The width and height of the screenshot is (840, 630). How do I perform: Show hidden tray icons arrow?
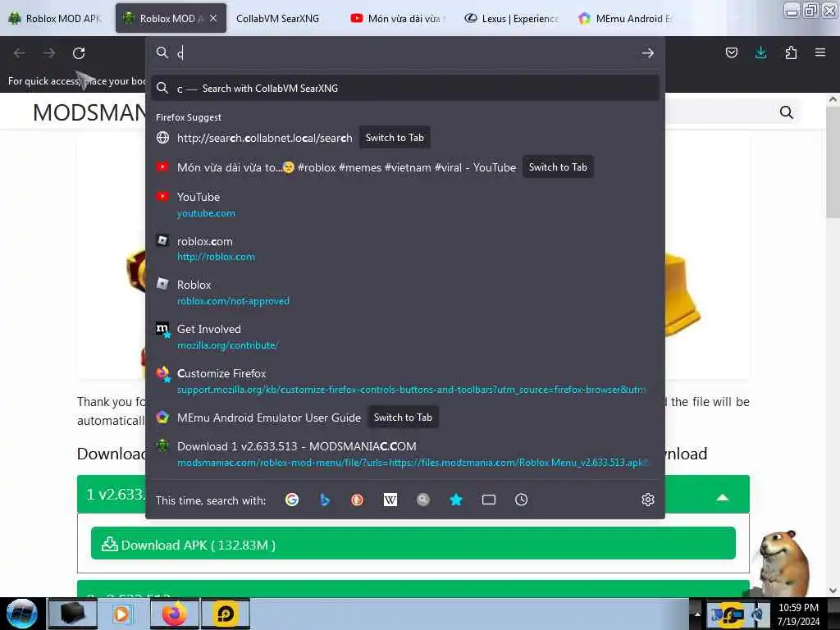pyautogui.click(x=697, y=614)
